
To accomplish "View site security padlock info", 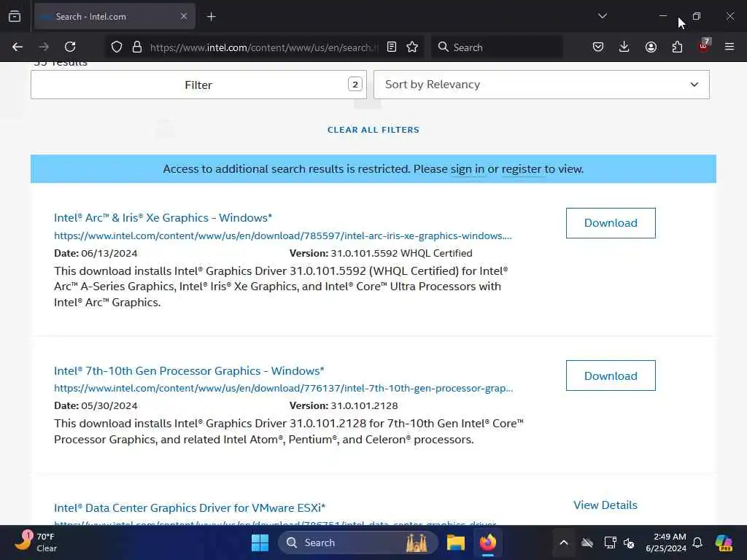I will pyautogui.click(x=137, y=47).
